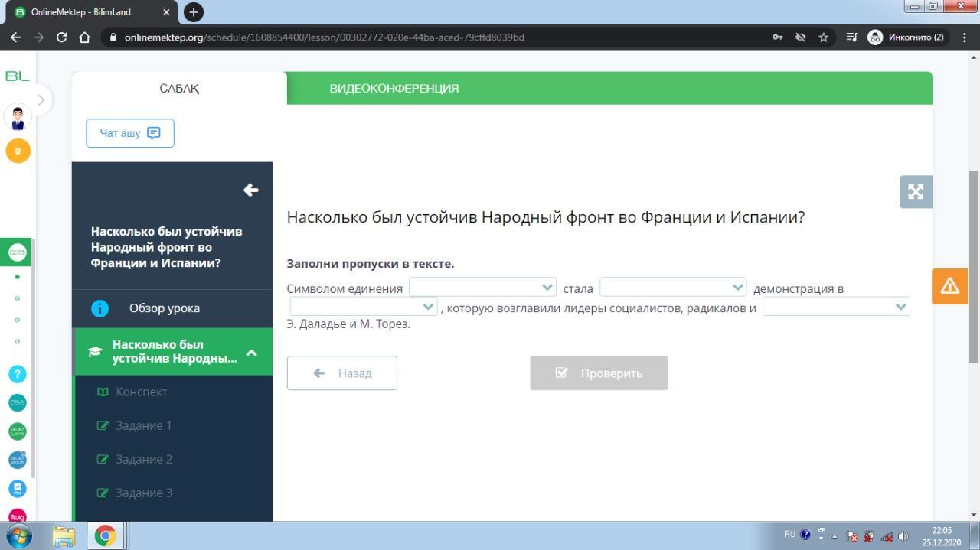The height and width of the screenshot is (550, 980).
Task: Click the BL logo in sidebar
Action: click(17, 76)
